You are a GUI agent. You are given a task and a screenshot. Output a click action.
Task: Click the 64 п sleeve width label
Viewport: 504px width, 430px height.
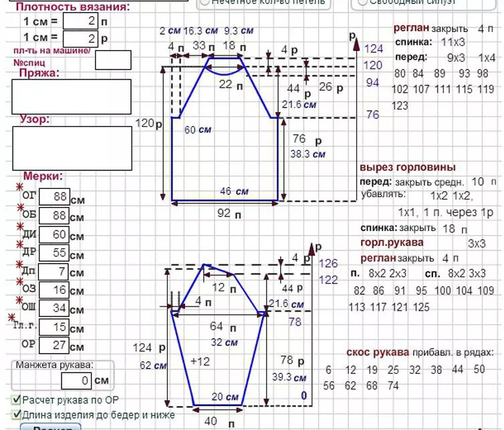coord(223,327)
